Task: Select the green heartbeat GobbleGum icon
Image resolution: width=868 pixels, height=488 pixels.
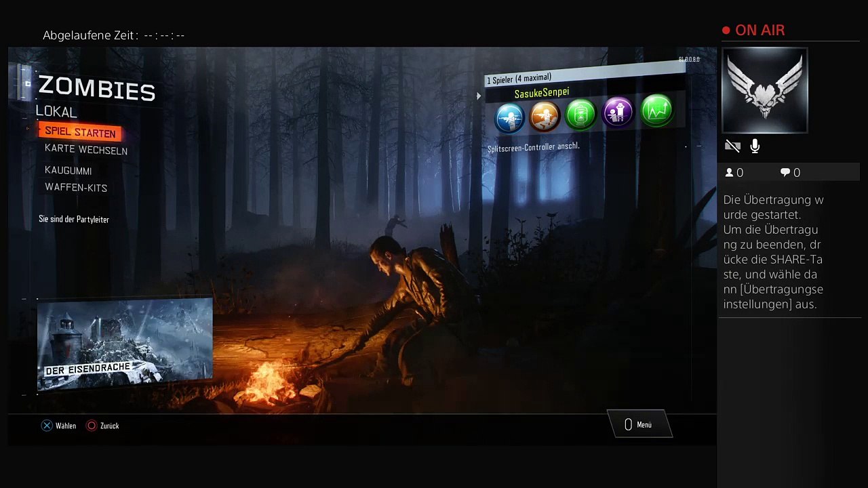Action: click(656, 110)
